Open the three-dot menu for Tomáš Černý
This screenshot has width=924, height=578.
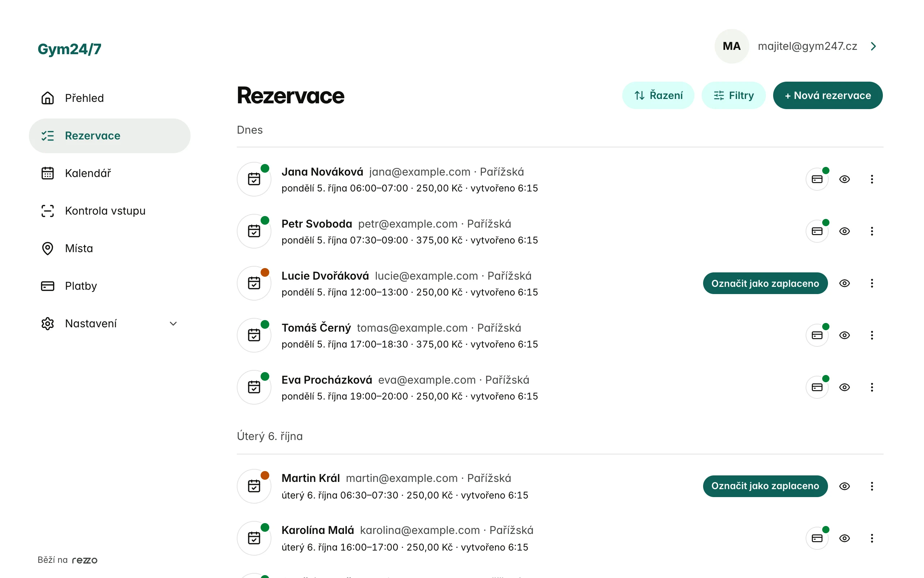(x=872, y=335)
